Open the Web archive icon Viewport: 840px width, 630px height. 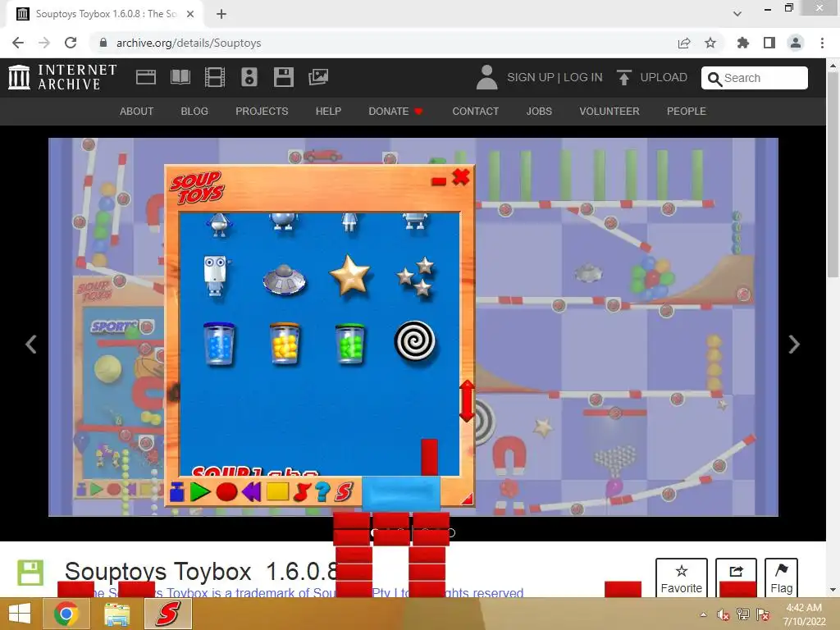[146, 77]
